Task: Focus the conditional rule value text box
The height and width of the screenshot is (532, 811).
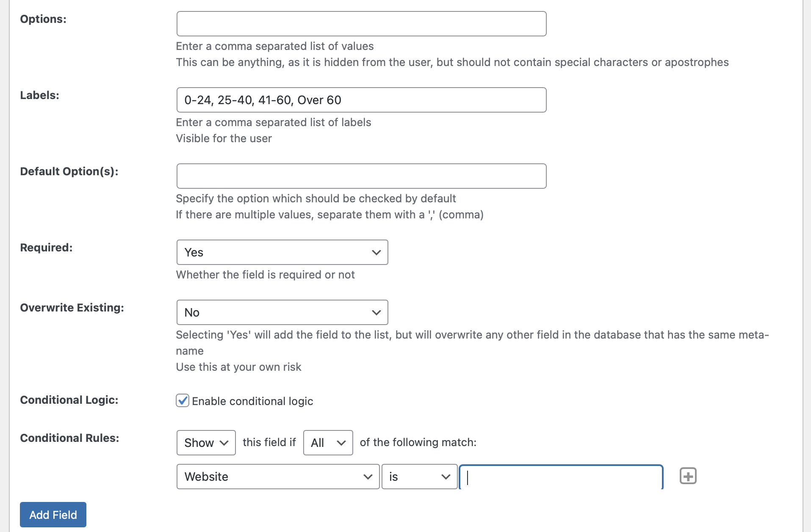Action: [x=561, y=477]
